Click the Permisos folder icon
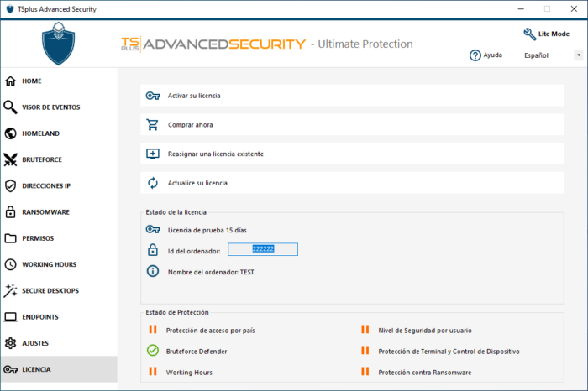 pos(10,238)
